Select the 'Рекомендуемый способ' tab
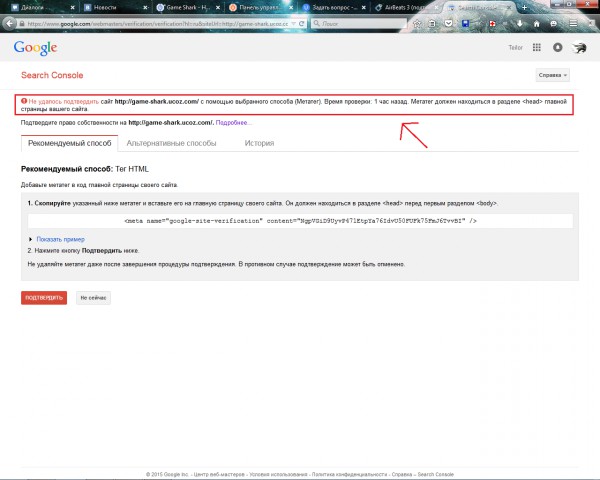 click(70, 143)
